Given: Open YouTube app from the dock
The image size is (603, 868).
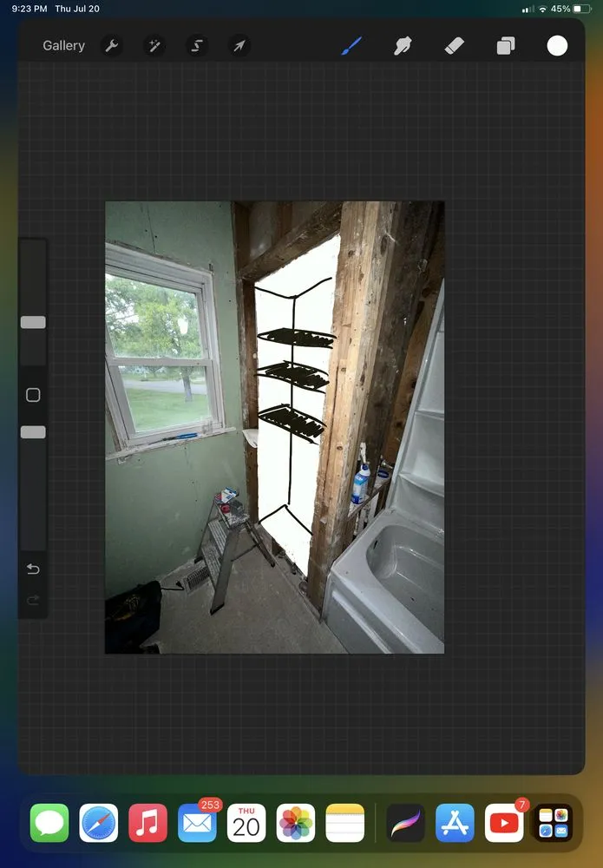Looking at the screenshot, I should [x=504, y=823].
